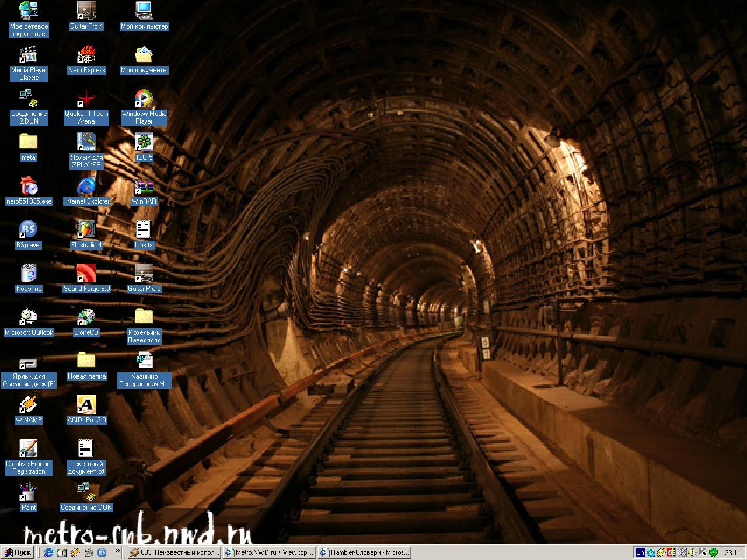The height and width of the screenshot is (560, 747).
Task: Switch to the Rambler-Словари taskbar window
Action: 364,552
